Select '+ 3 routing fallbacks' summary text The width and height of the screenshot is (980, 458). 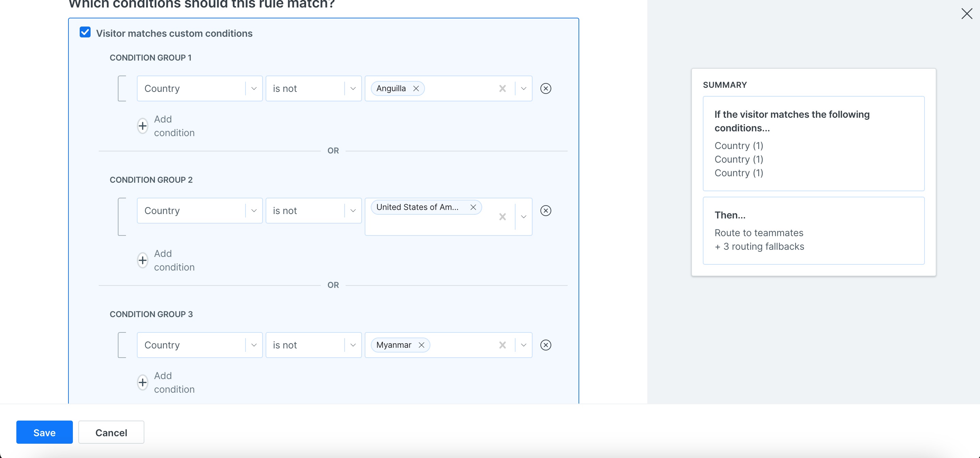(x=759, y=247)
